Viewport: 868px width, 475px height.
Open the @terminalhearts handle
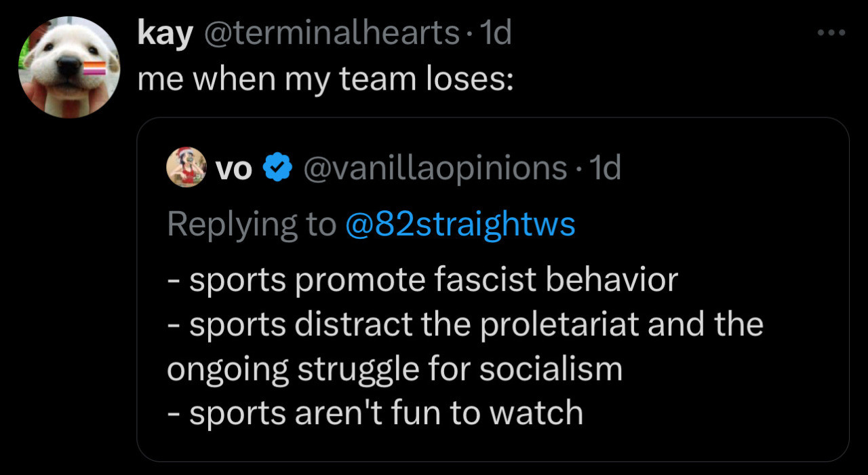(x=332, y=33)
